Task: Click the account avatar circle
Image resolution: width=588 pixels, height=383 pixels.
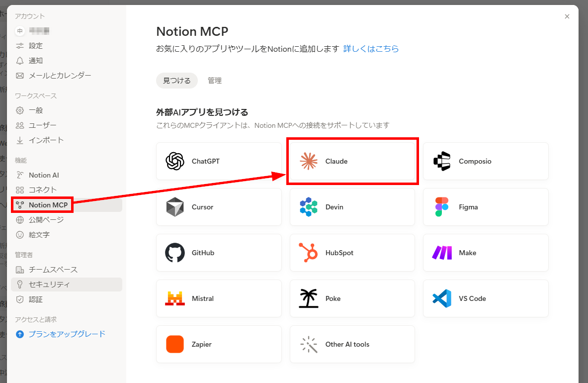Action: point(20,31)
